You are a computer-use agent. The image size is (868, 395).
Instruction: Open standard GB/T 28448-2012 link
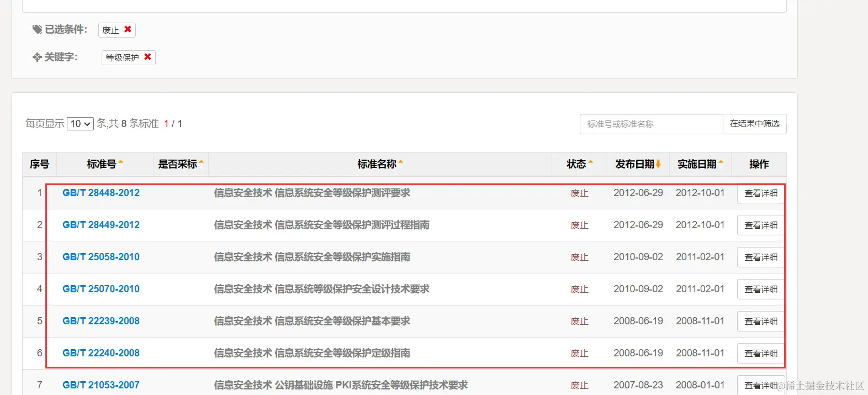[101, 193]
